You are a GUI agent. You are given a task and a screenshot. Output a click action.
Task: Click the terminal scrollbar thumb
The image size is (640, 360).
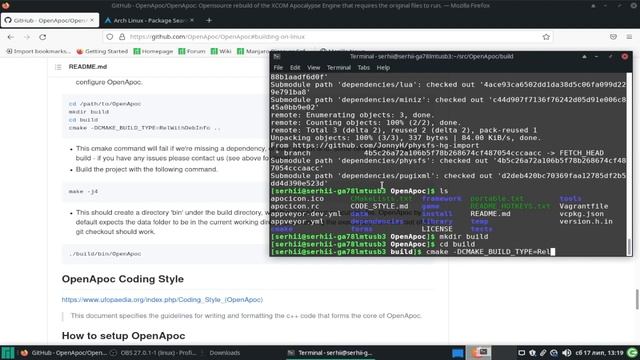[629, 246]
